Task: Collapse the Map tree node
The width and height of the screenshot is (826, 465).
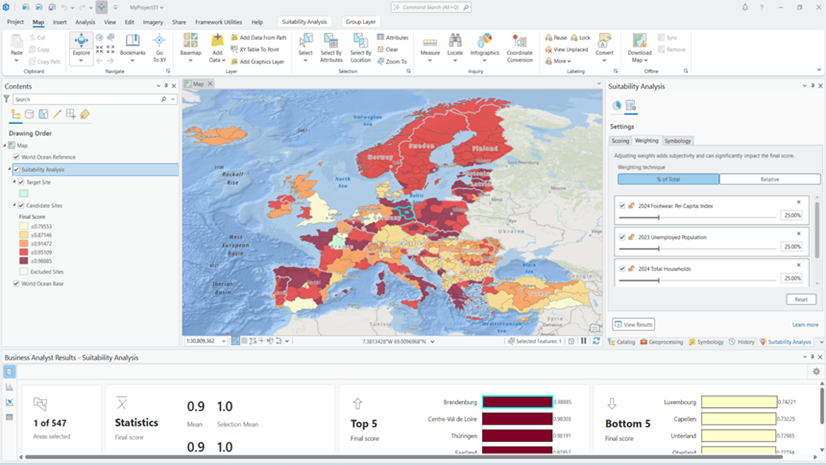Action: pyautogui.click(x=5, y=145)
